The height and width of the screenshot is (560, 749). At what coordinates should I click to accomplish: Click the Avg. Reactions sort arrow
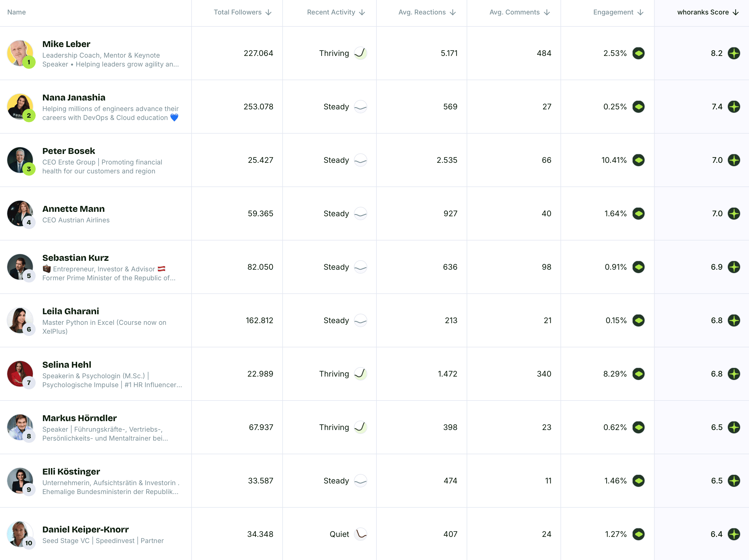point(453,12)
